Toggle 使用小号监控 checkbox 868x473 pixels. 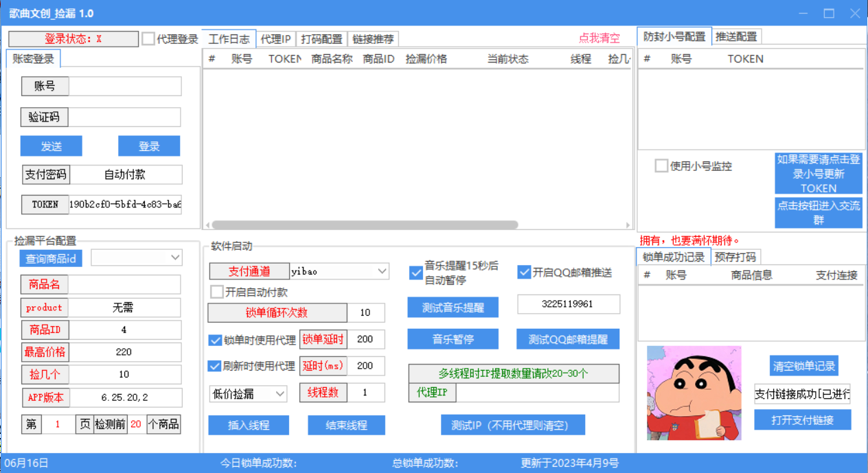pos(661,166)
